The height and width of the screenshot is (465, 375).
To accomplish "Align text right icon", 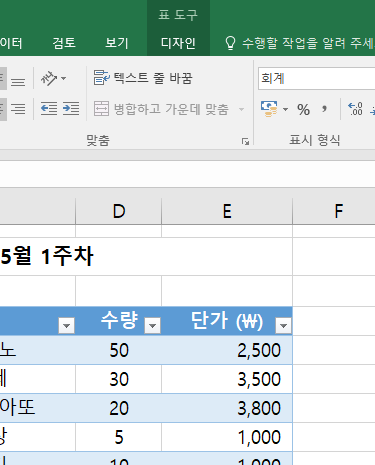I will [18, 109].
